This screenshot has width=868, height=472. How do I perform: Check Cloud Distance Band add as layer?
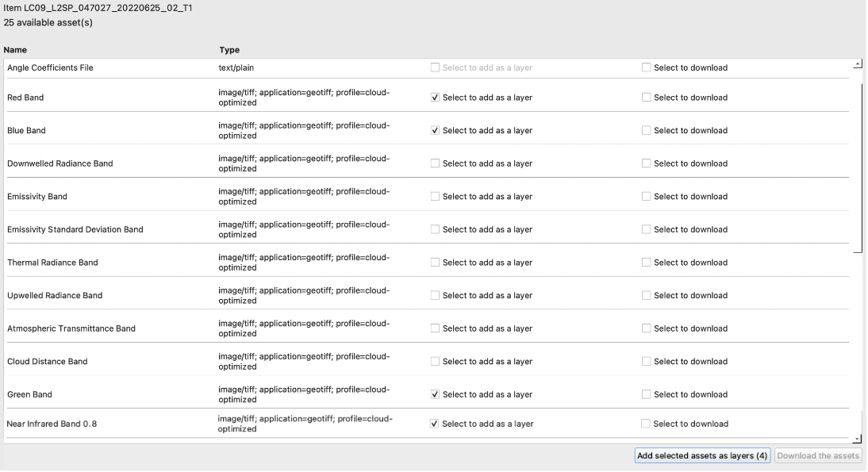pos(435,362)
